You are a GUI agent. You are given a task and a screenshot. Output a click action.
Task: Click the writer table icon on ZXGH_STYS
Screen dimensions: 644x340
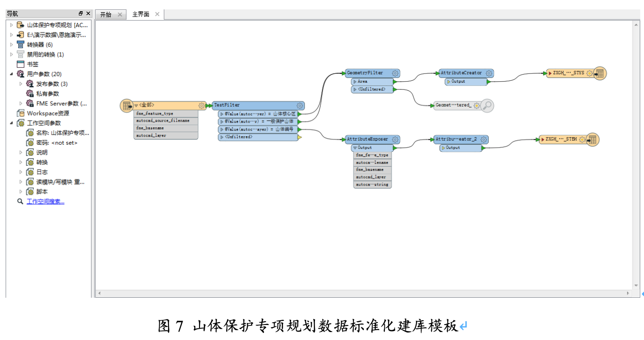[x=599, y=73]
